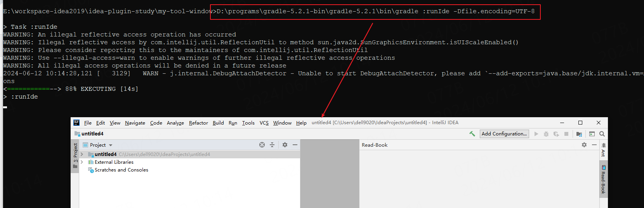Screen dimensions: 644x208
Task: Click the Ant spider icon on the right stripe
Action: 603,145
